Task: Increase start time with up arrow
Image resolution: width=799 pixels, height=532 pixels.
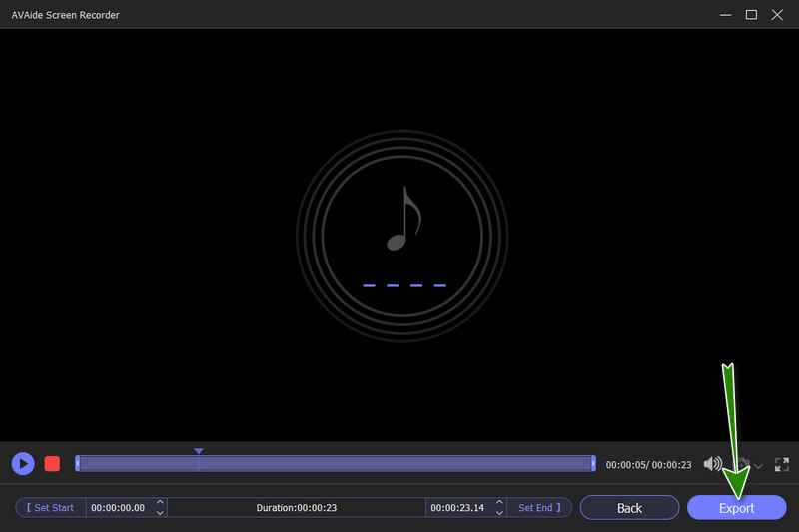Action: tap(160, 502)
